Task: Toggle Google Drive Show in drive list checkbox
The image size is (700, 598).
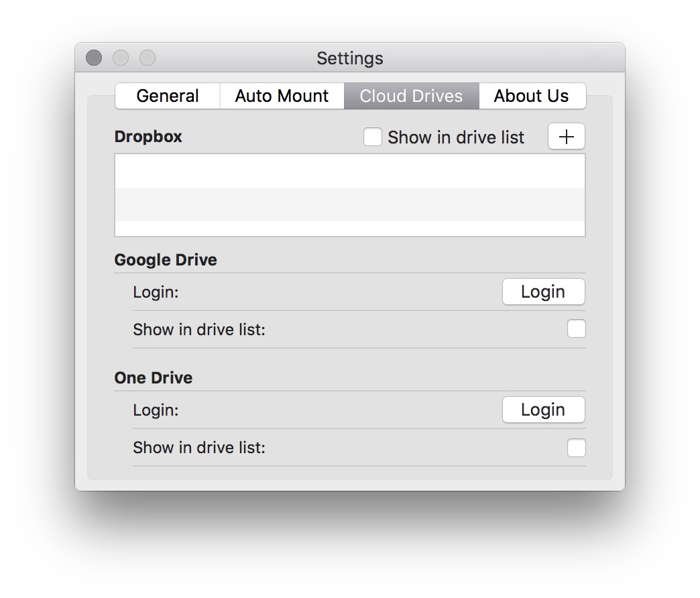Action: coord(576,329)
